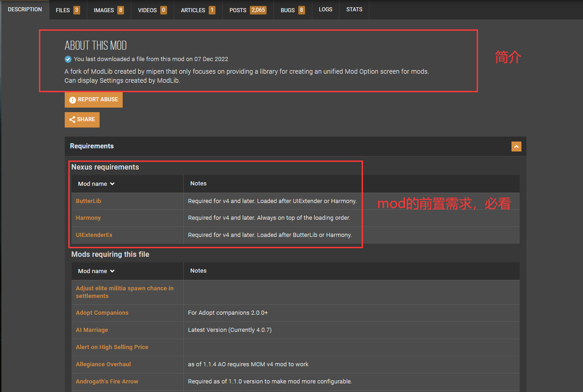Open Adjust elite militia spawn chance link
The width and height of the screenshot is (583, 392).
click(x=124, y=292)
